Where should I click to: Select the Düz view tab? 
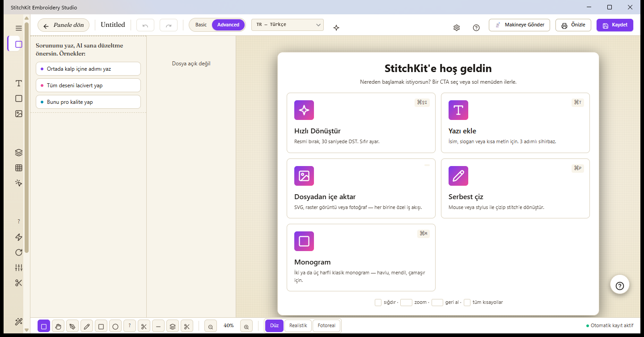(x=274, y=326)
